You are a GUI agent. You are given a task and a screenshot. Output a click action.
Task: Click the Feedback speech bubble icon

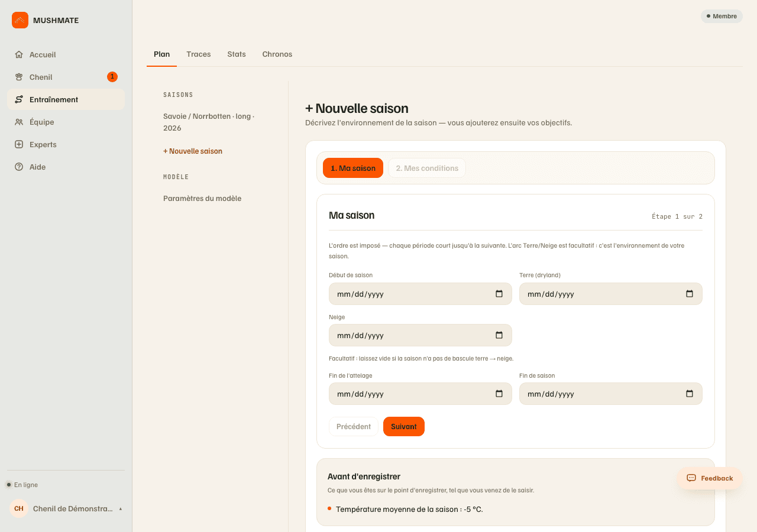[x=691, y=478]
